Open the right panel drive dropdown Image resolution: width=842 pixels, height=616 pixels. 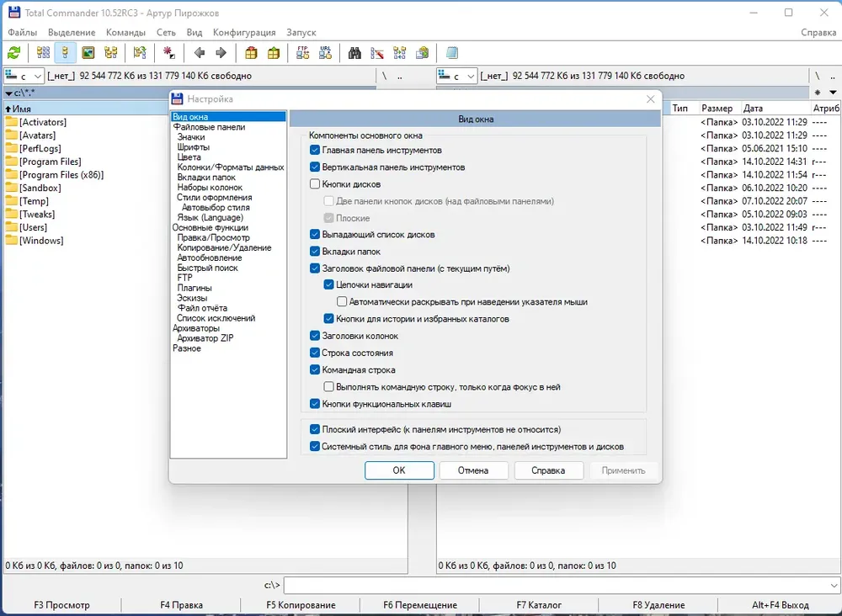(x=456, y=77)
